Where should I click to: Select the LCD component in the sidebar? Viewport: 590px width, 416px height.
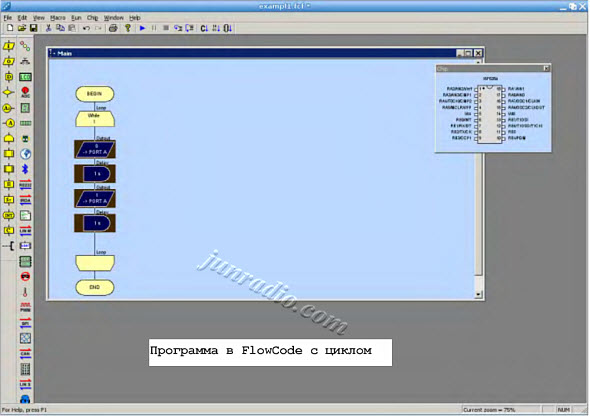pos(25,77)
